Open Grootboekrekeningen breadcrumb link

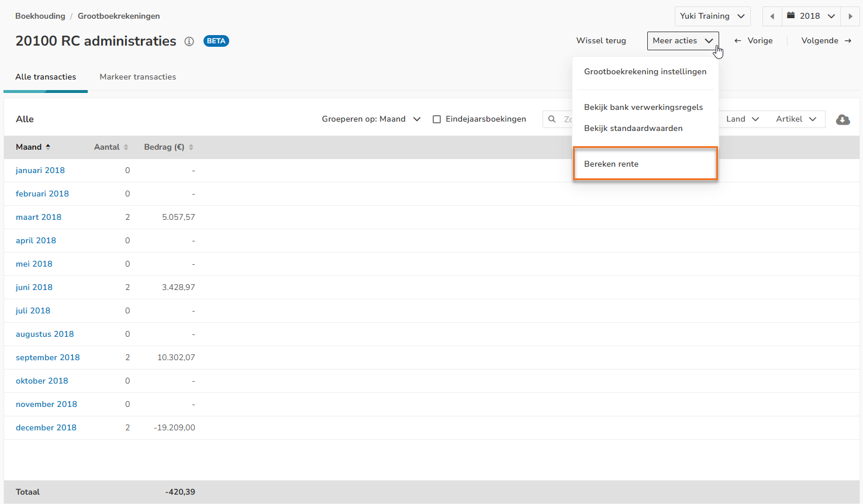pos(119,16)
